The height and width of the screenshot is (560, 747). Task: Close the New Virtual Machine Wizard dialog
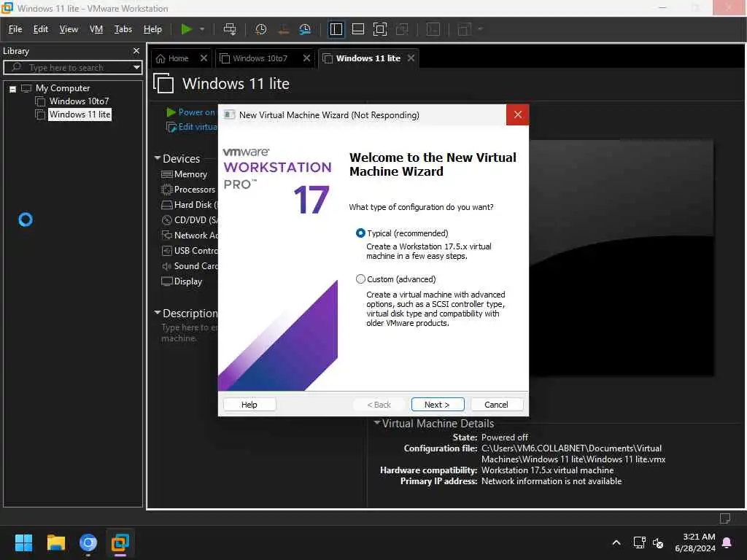[517, 114]
